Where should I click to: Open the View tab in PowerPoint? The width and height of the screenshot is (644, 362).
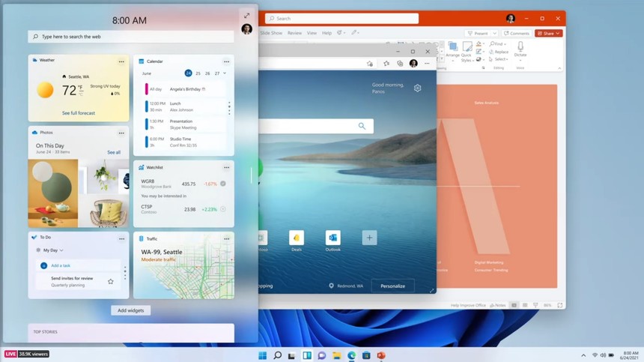(x=312, y=33)
